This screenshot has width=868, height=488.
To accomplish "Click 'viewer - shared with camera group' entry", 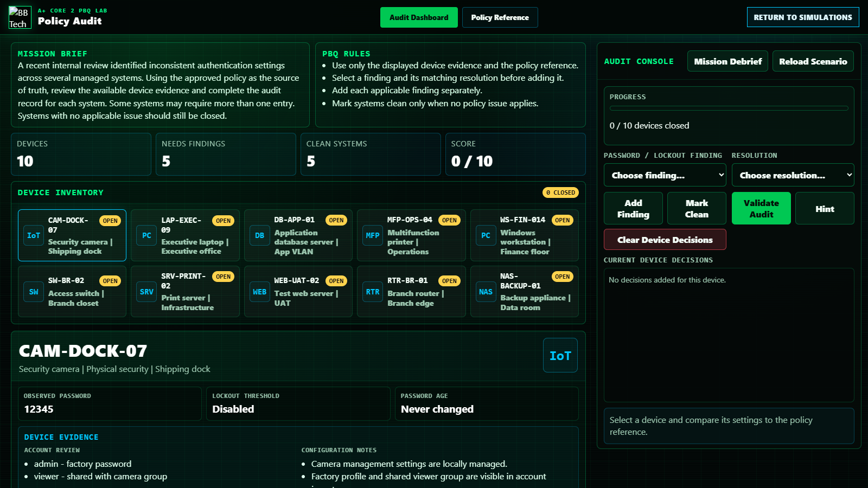I will click(100, 476).
